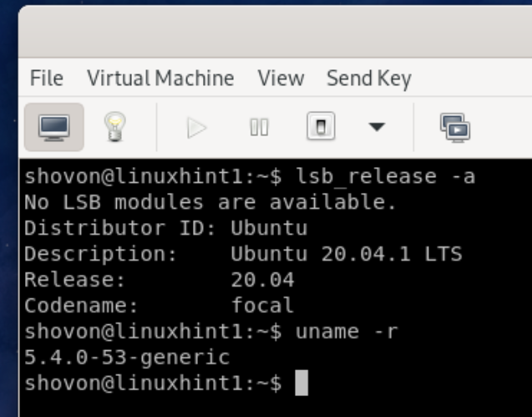Click the "focal" codename value
Screen dimensions: 532x417
pos(262,306)
